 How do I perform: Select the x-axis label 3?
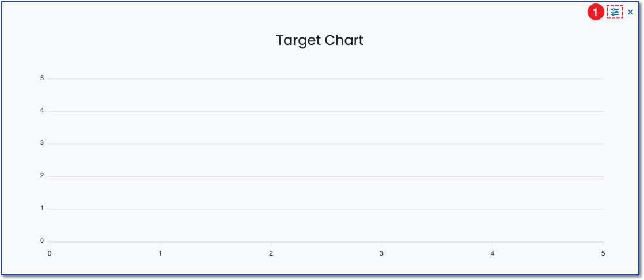coord(381,253)
